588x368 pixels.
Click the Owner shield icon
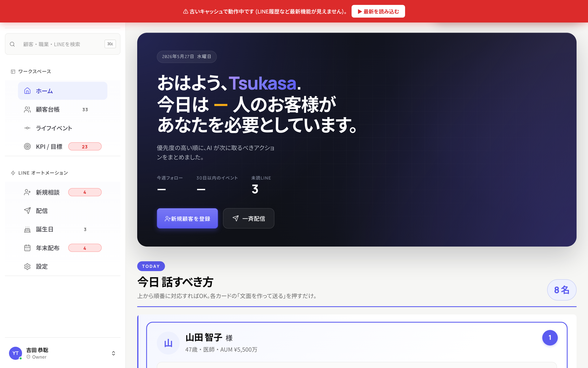[28, 357]
